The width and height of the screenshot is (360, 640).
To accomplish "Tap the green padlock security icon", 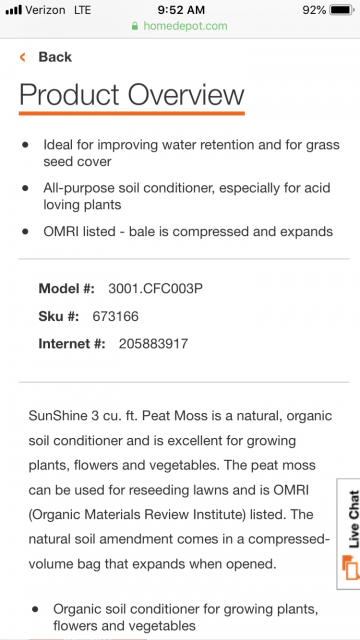I will [x=135, y=26].
